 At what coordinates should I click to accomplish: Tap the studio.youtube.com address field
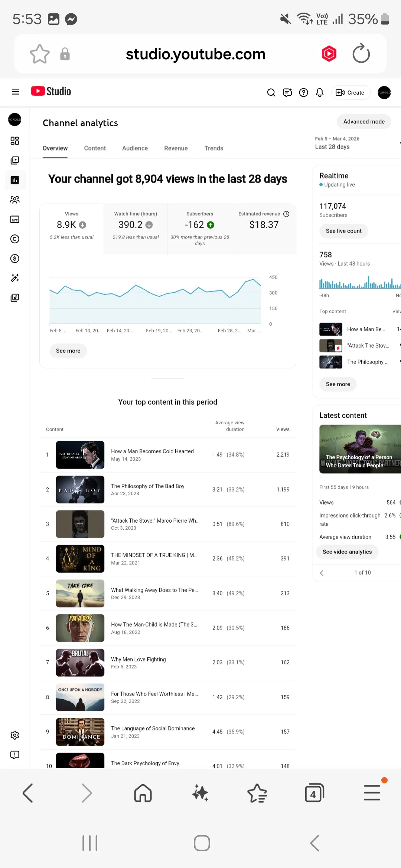point(196,54)
